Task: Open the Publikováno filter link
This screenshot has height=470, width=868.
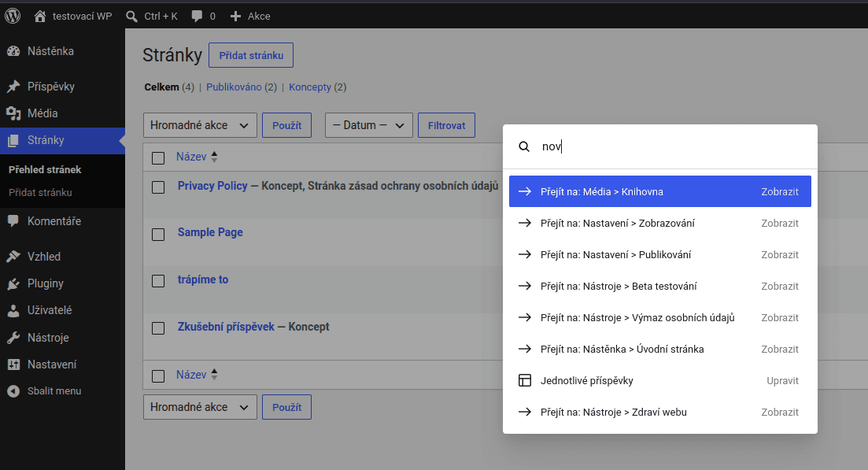Action: (234, 87)
